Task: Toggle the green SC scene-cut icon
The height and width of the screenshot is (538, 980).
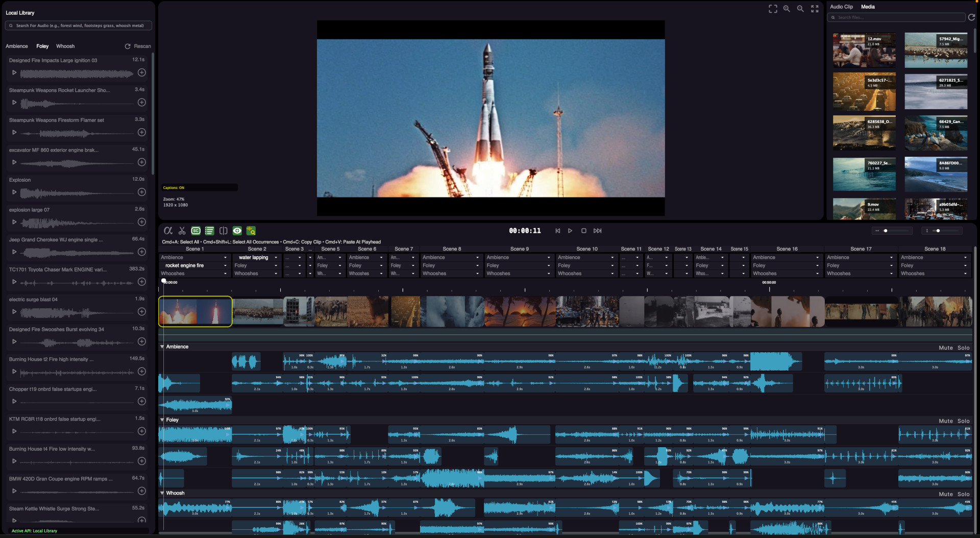Action: coord(195,230)
